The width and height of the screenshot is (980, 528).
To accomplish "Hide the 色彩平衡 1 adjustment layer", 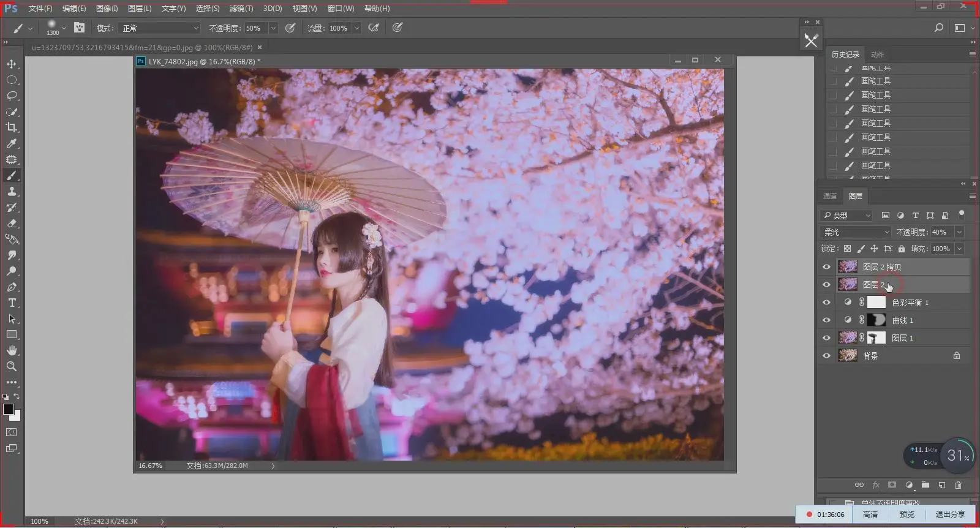I will (x=826, y=303).
